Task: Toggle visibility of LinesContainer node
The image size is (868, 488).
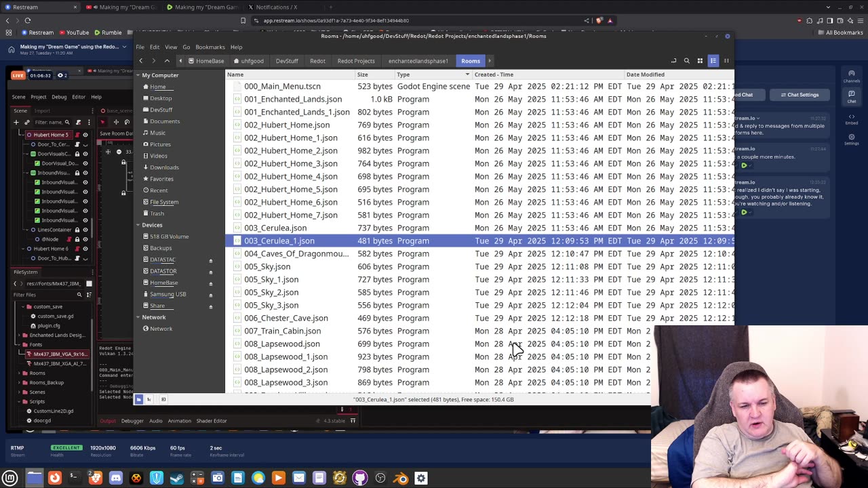Action: [85, 230]
